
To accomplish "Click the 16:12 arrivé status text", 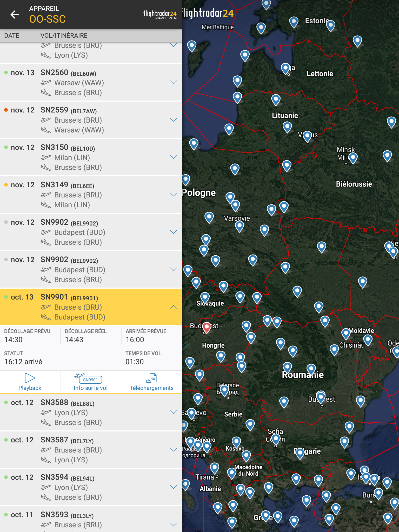I will click(23, 362).
